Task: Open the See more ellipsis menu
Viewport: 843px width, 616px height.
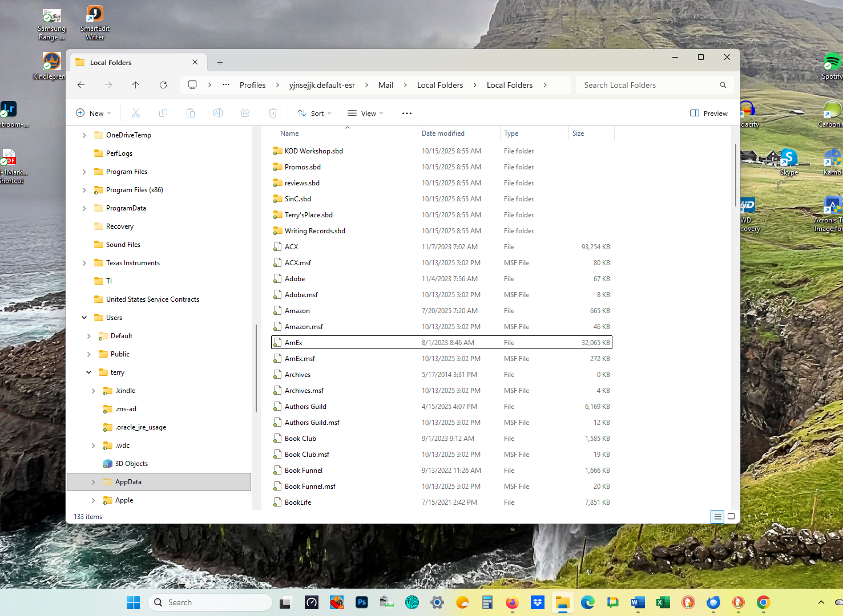Action: tap(406, 113)
